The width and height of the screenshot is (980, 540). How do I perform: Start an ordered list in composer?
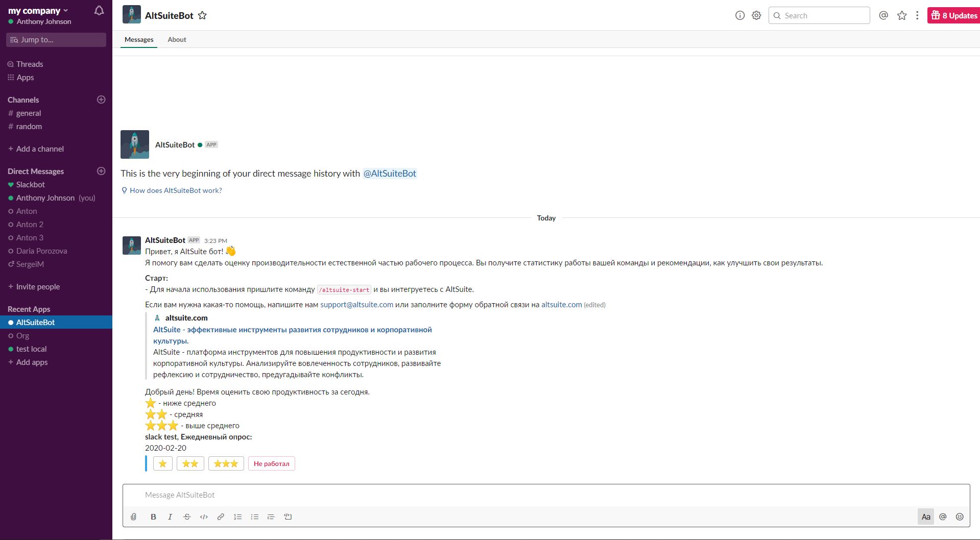pyautogui.click(x=237, y=517)
